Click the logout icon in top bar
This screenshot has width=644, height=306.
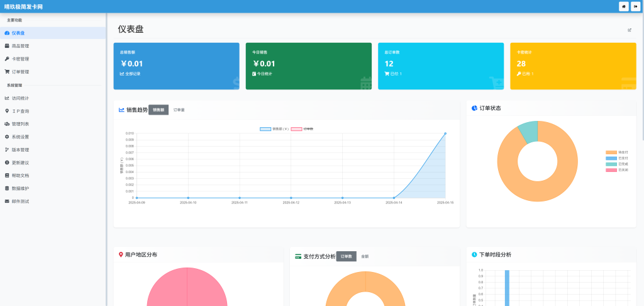[635, 6]
